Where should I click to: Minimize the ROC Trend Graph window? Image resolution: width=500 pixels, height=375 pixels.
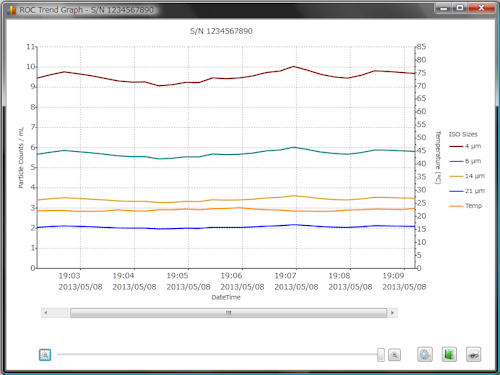coord(444,8)
